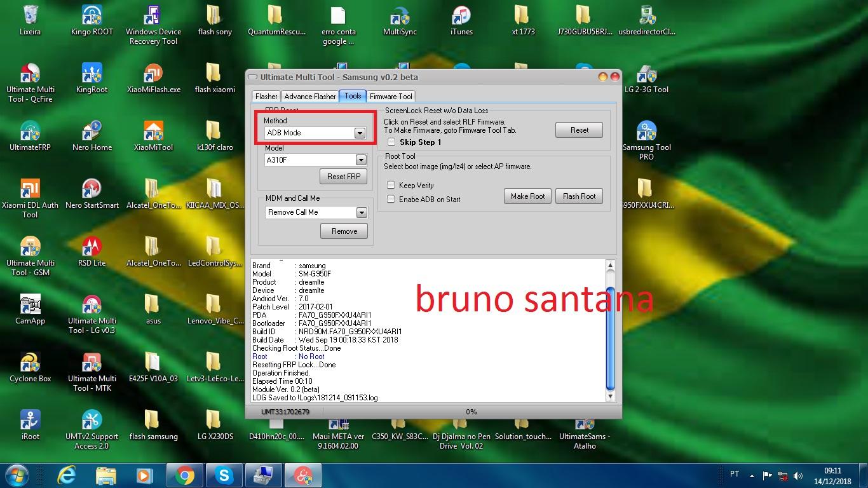Screen dimensions: 868x488
Task: Click the log panel vertical scrollbar
Action: point(610,337)
